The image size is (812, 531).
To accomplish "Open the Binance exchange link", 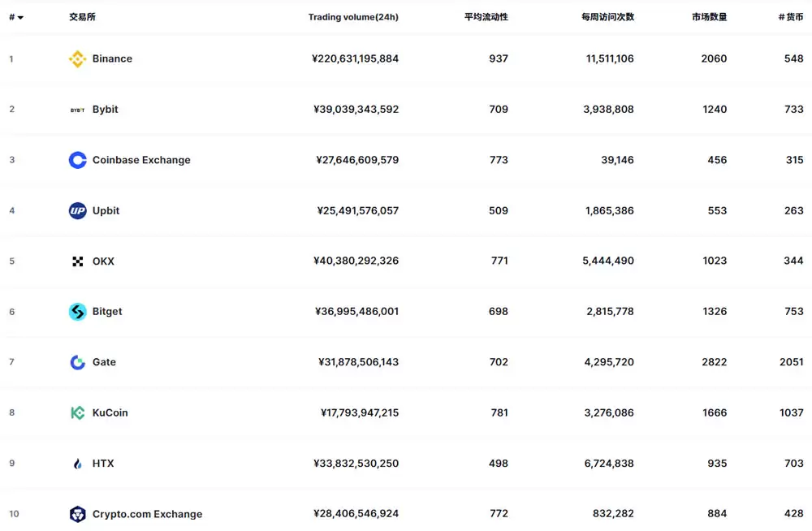I will tap(112, 58).
